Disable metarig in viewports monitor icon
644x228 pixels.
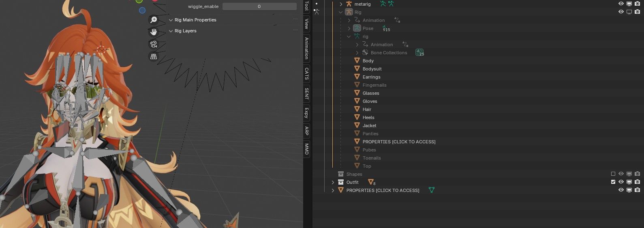(x=629, y=4)
